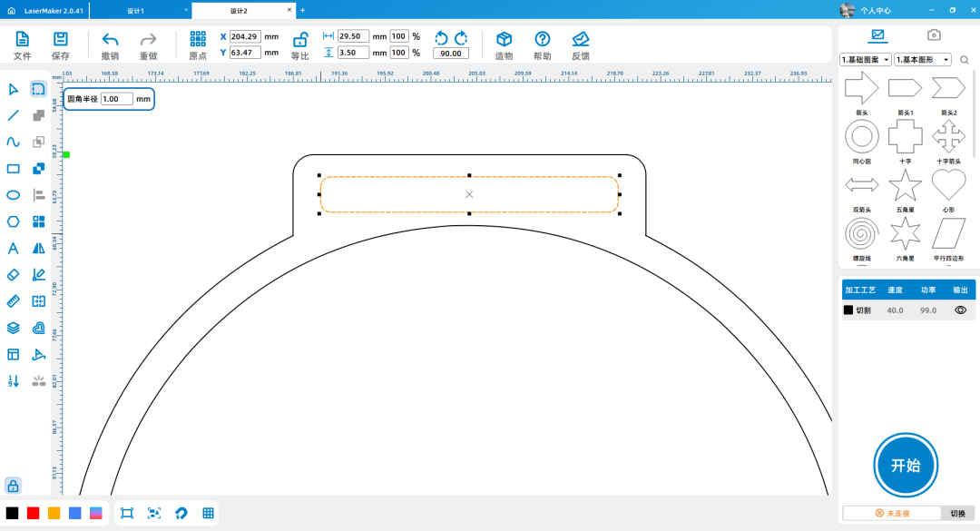Toggle the lock icon at bottom left

(x=13, y=486)
